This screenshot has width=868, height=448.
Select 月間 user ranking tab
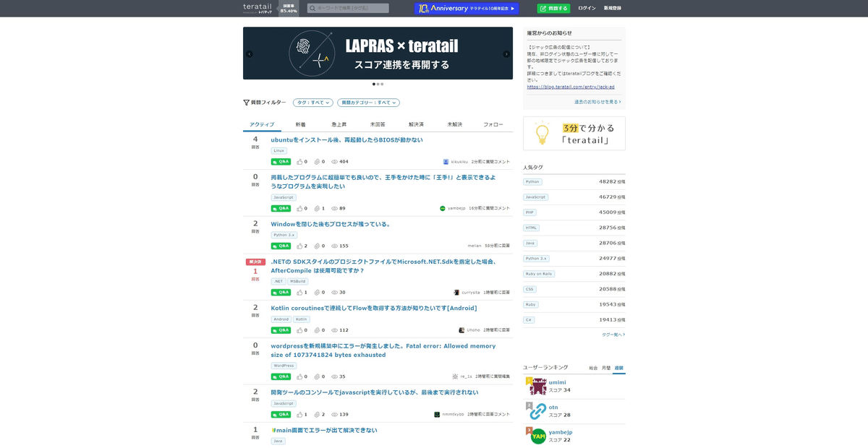point(606,368)
